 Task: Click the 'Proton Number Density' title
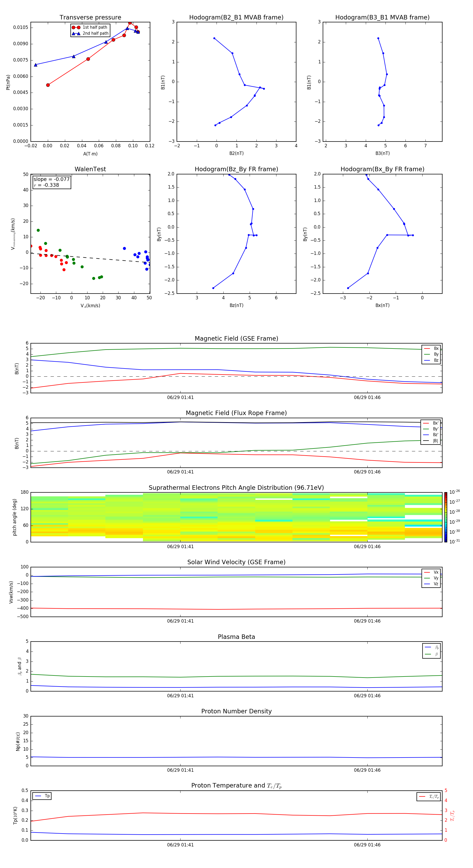click(236, 711)
